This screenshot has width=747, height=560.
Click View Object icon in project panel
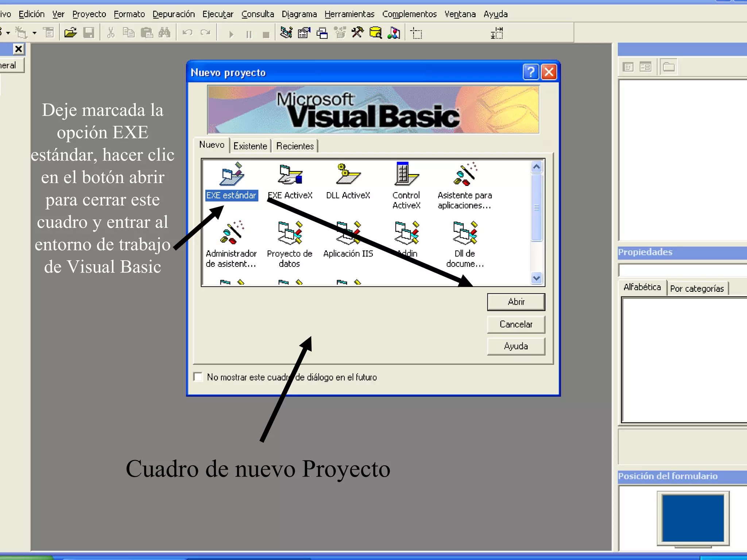tap(645, 67)
